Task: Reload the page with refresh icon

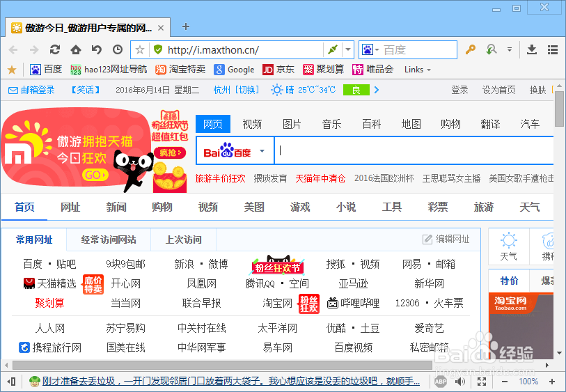Action: coord(55,49)
